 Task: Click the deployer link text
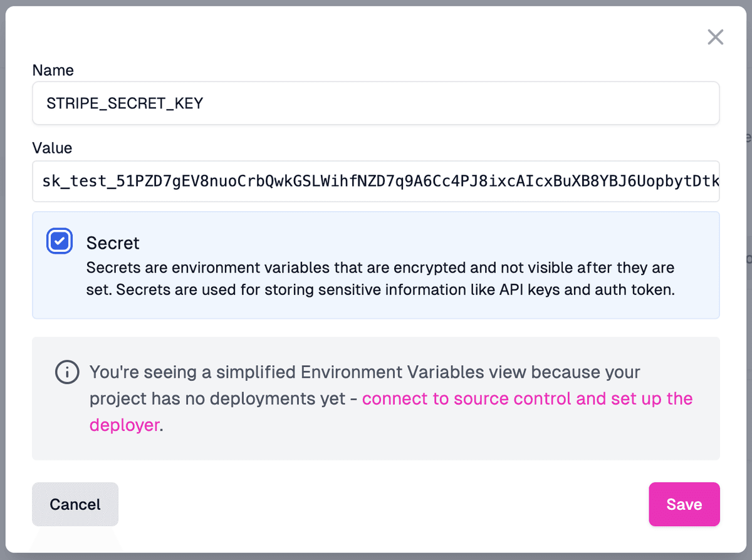pyautogui.click(x=125, y=425)
